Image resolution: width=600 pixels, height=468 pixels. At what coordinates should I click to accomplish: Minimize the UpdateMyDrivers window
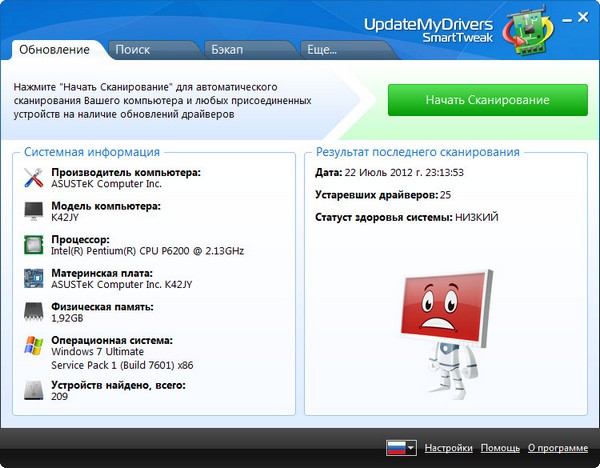[567, 20]
